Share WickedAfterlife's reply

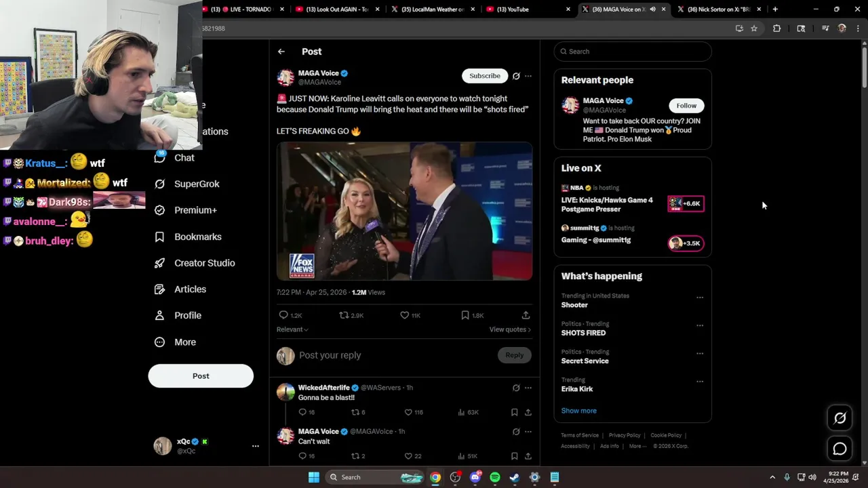point(528,412)
